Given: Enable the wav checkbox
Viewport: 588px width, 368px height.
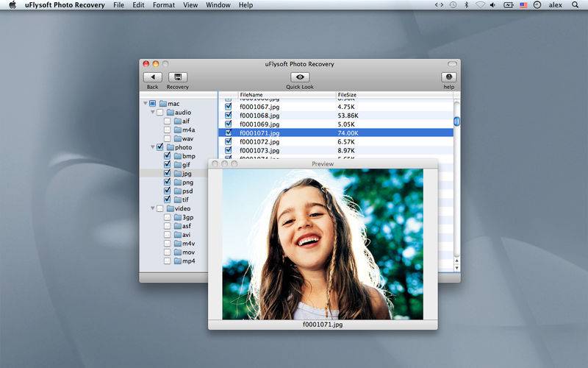Looking at the screenshot, I should (168, 138).
